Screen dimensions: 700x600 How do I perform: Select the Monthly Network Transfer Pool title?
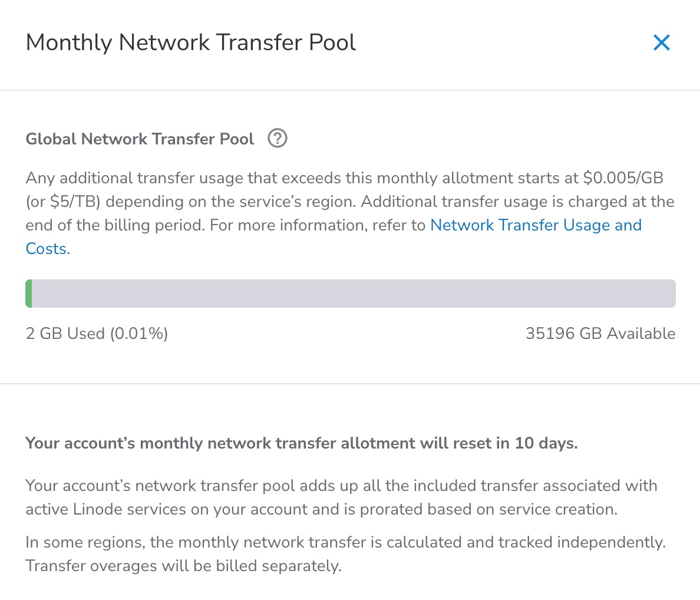(191, 42)
